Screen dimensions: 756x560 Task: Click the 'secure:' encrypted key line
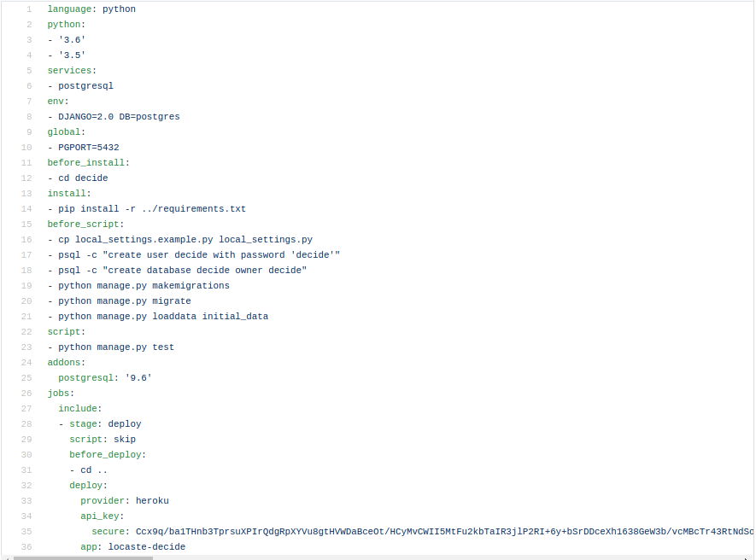coord(422,532)
